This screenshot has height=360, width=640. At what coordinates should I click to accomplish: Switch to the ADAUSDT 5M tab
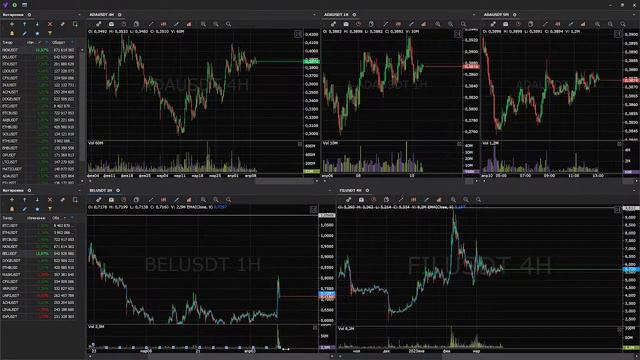[x=496, y=15]
